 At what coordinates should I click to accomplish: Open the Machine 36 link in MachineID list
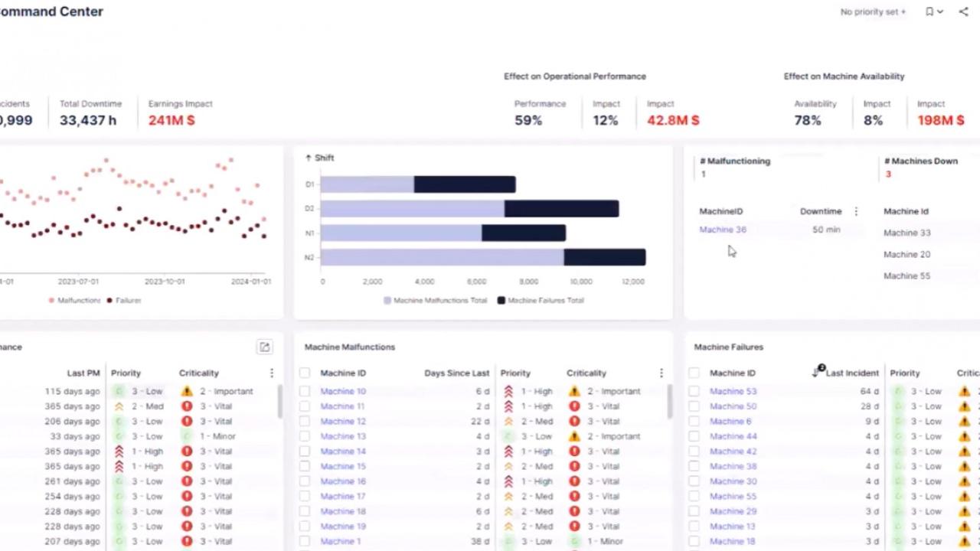[722, 230]
